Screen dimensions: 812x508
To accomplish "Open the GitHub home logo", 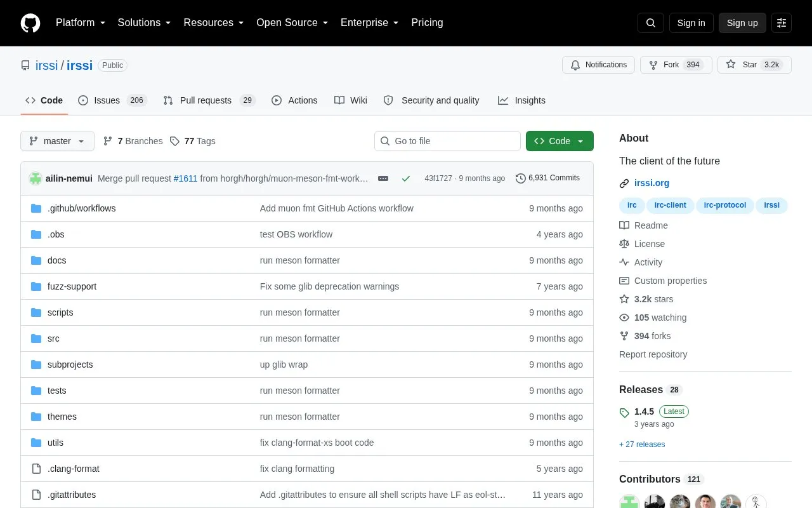I will (x=30, y=23).
